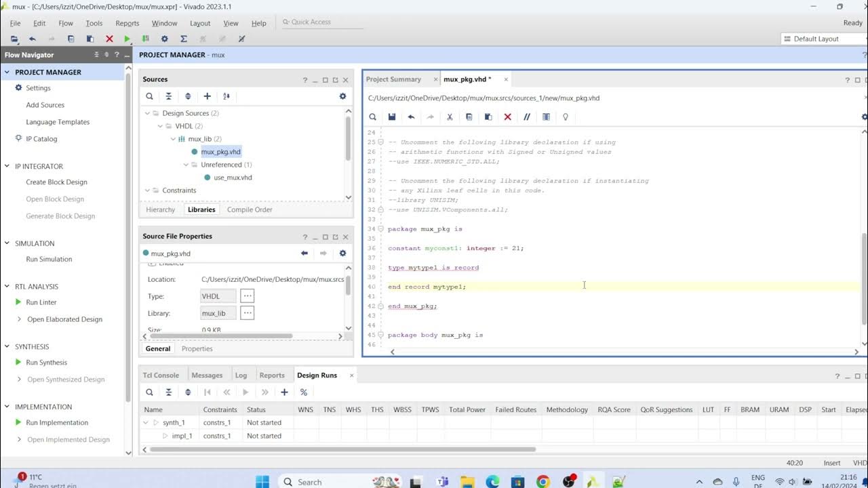
Task: Delete with the red X in editor toolbar
Action: pos(507,117)
